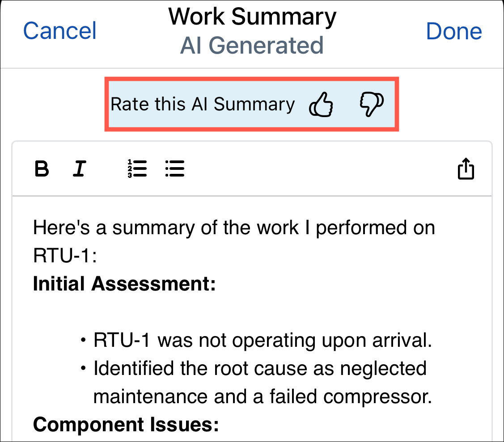Toggle bold formatting
This screenshot has height=442, width=504.
42,169
